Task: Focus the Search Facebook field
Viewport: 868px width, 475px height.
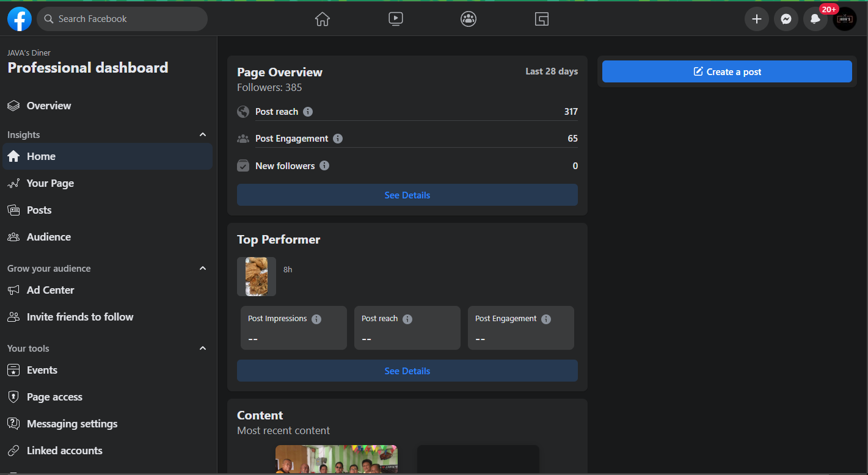Action: (x=122, y=19)
